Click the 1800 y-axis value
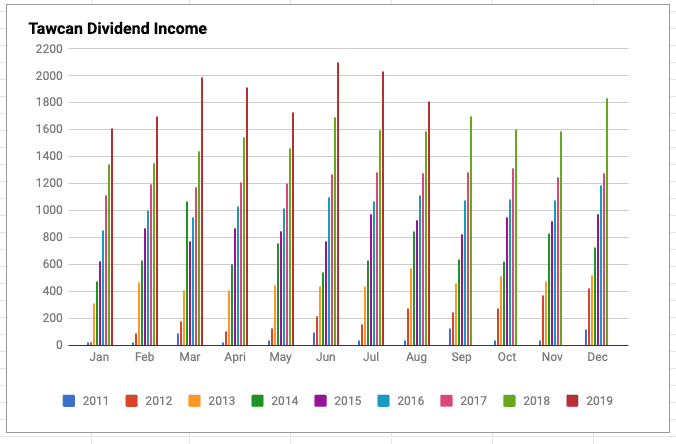 click(49, 103)
